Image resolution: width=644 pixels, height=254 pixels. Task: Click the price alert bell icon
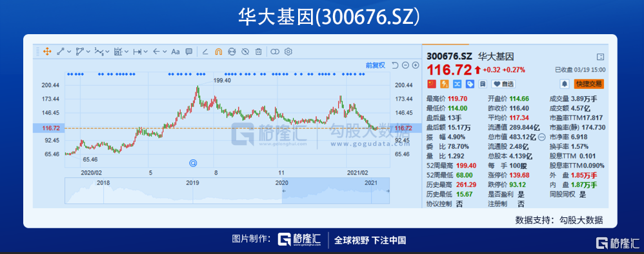point(565,84)
